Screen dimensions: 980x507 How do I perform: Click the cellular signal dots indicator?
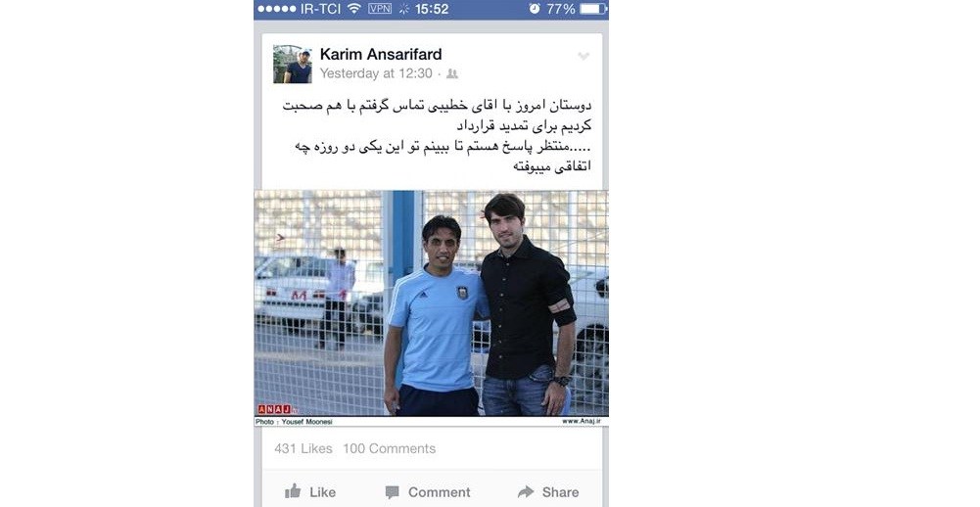click(277, 9)
